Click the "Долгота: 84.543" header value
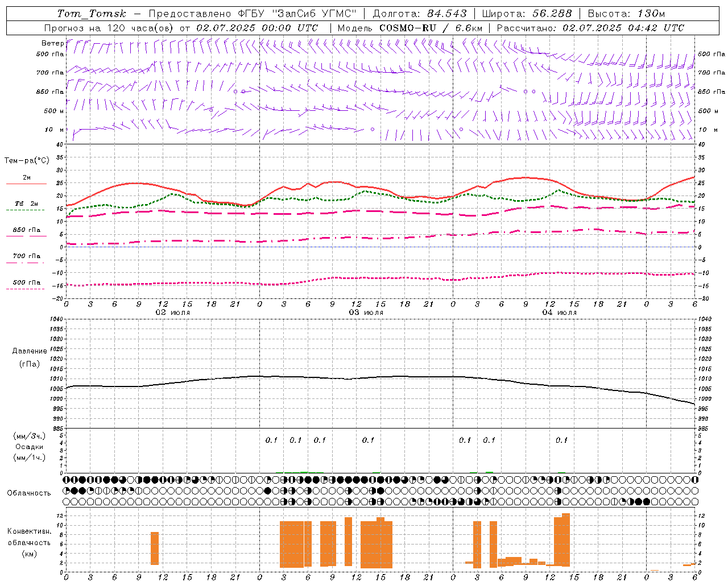Screen dimensions: 728x582 tap(420, 14)
